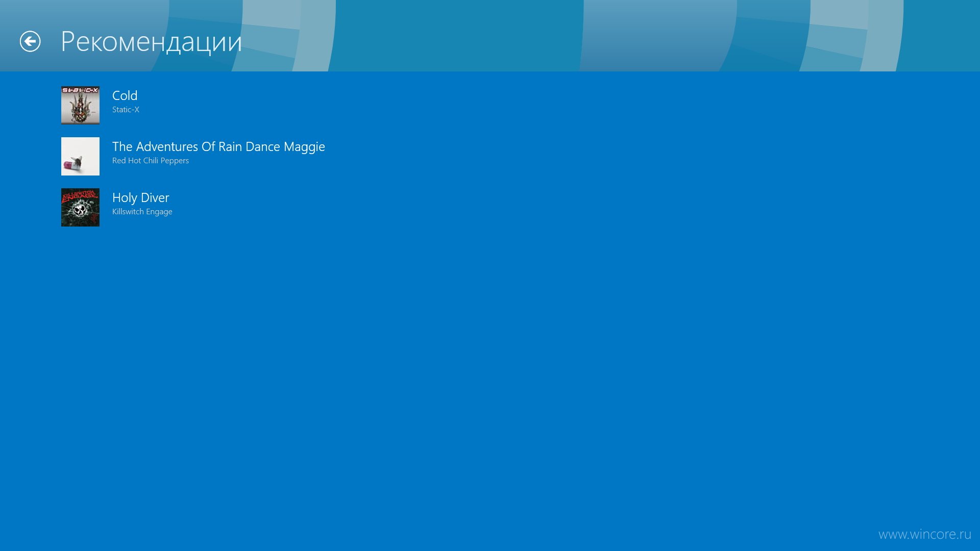Viewport: 980px width, 551px height.
Task: Open the Static-X album cover thumbnail
Action: (80, 105)
